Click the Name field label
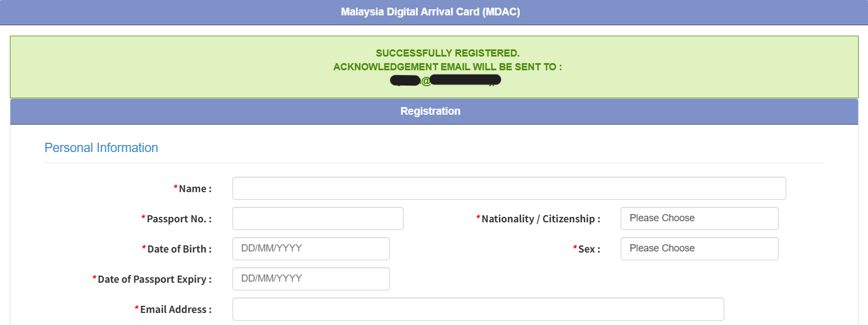868x325 pixels. tap(195, 189)
